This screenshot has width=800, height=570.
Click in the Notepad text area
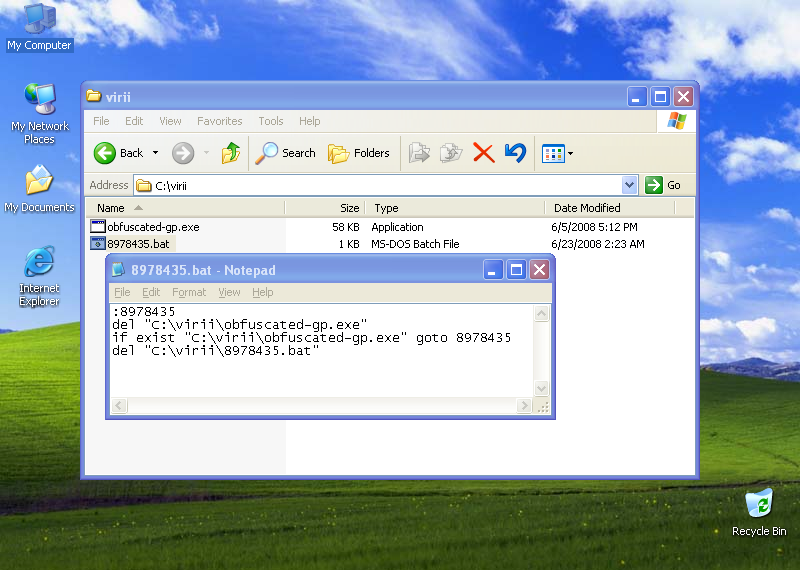322,351
